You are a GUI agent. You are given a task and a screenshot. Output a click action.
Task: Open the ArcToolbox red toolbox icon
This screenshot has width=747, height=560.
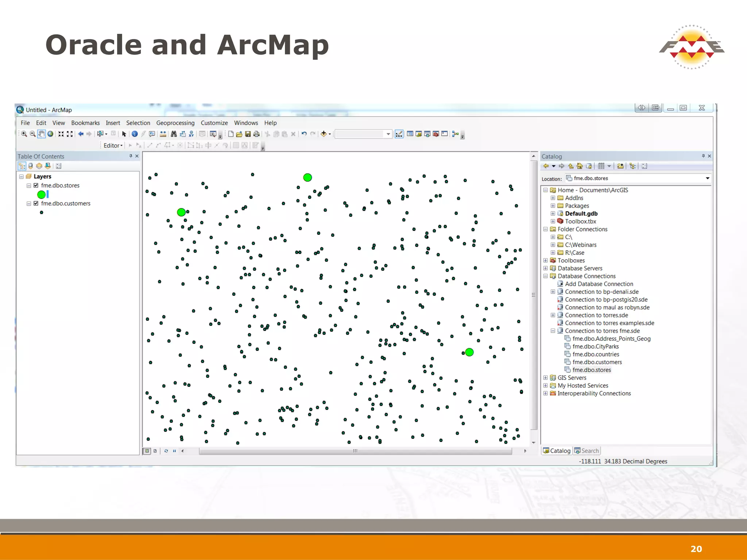tap(436, 134)
